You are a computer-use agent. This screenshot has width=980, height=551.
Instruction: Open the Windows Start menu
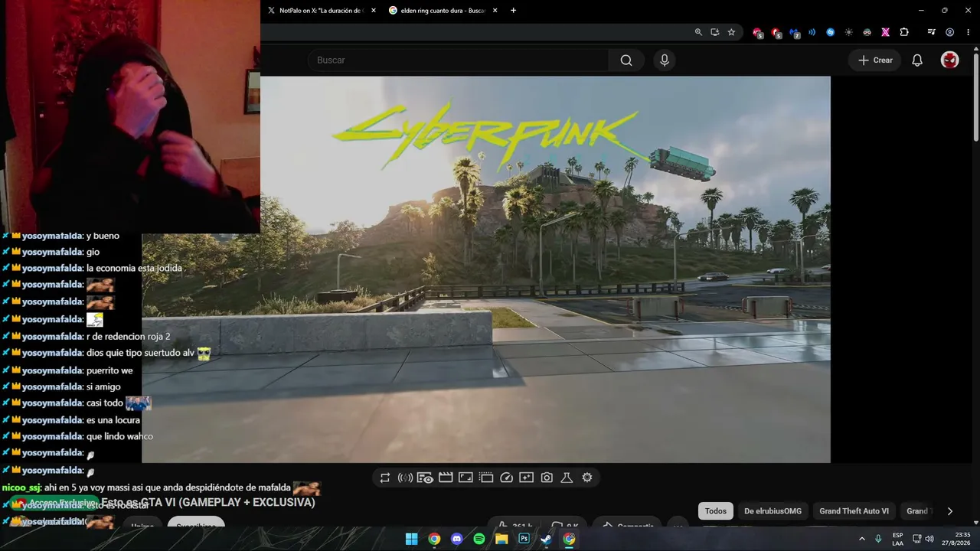pyautogui.click(x=412, y=539)
